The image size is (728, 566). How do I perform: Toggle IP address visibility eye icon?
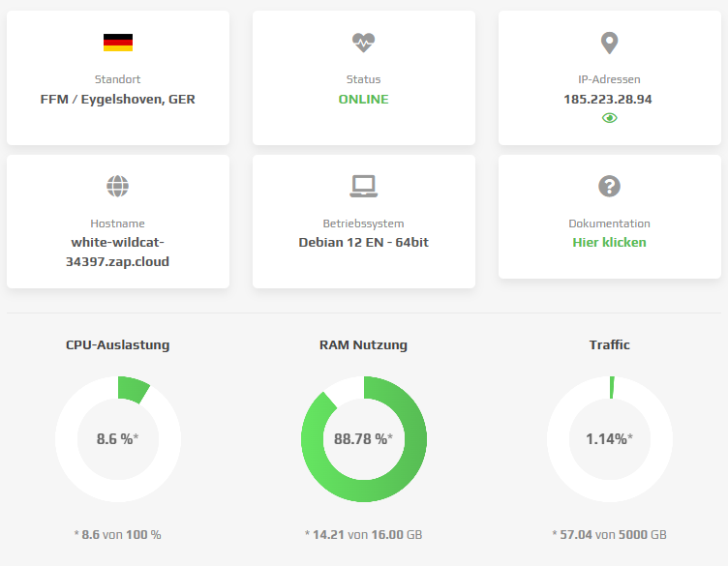click(609, 118)
